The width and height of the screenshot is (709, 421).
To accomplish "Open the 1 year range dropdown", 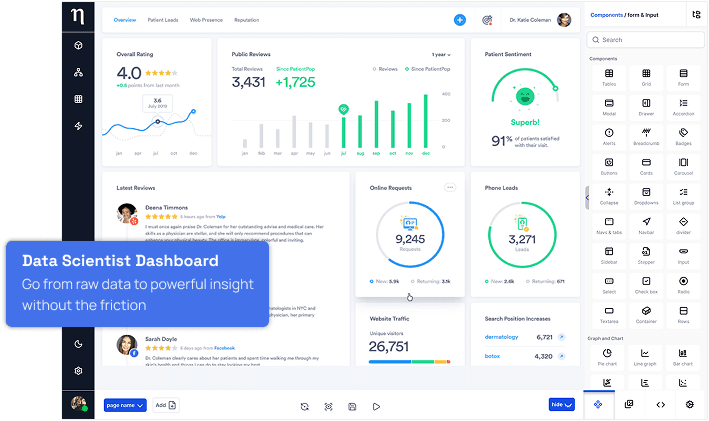I will click(x=440, y=55).
